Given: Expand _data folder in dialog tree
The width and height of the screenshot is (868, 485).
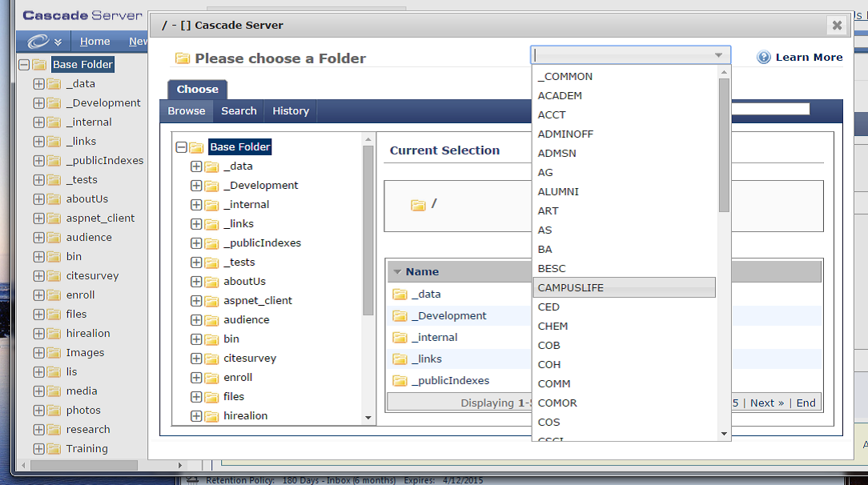Looking at the screenshot, I should pyautogui.click(x=196, y=166).
